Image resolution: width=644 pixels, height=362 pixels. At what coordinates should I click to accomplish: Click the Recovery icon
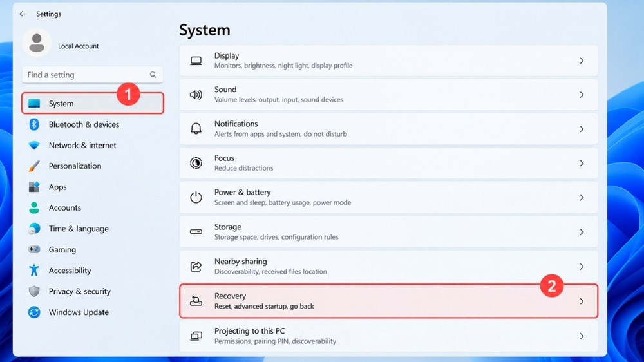[x=196, y=301]
